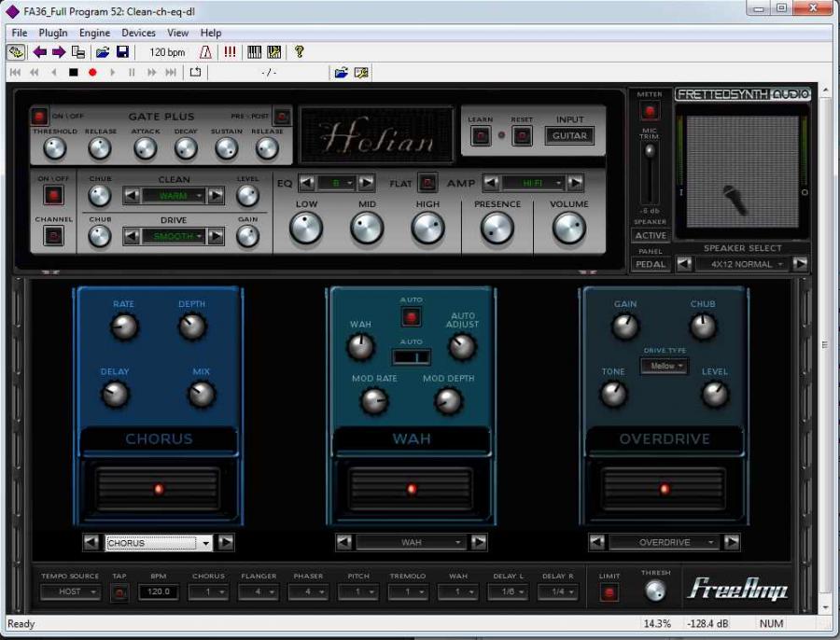Toggle the amp on/off red button

point(53,196)
